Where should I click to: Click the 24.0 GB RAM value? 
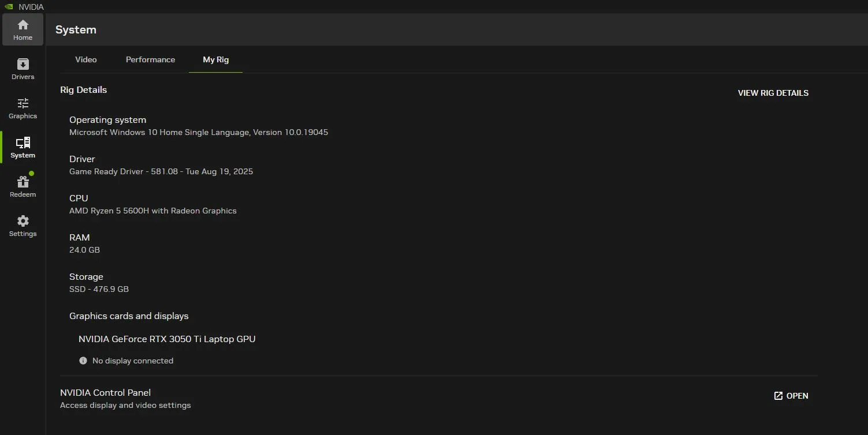[84, 250]
